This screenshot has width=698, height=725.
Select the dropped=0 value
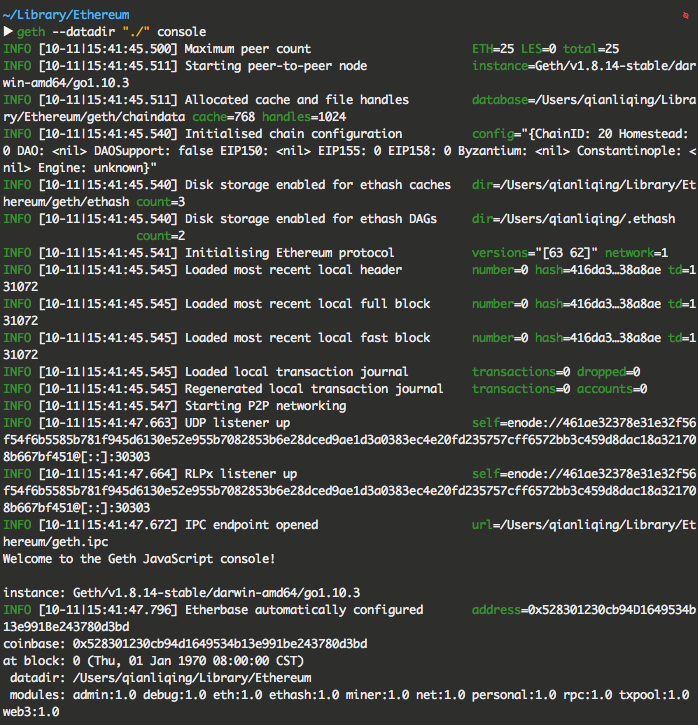[609, 372]
